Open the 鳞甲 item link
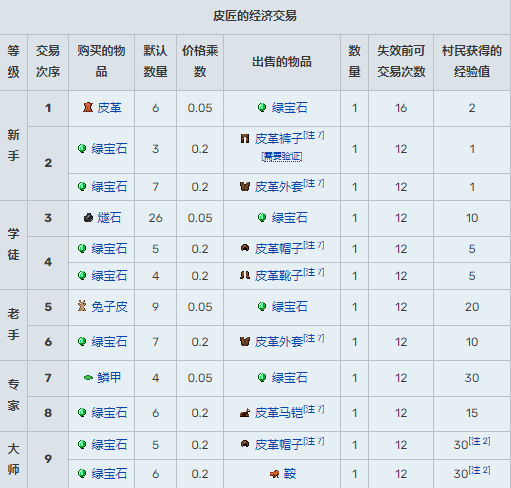 coord(109,378)
